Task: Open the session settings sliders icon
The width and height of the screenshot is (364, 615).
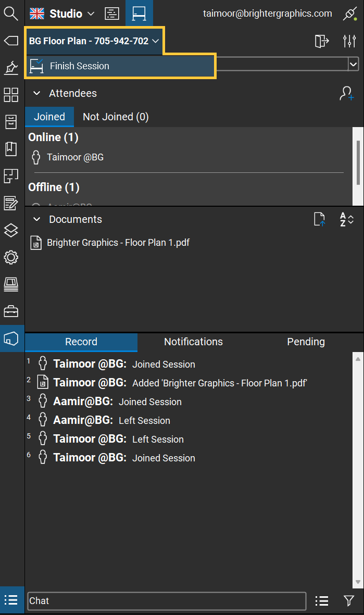Action: [349, 41]
